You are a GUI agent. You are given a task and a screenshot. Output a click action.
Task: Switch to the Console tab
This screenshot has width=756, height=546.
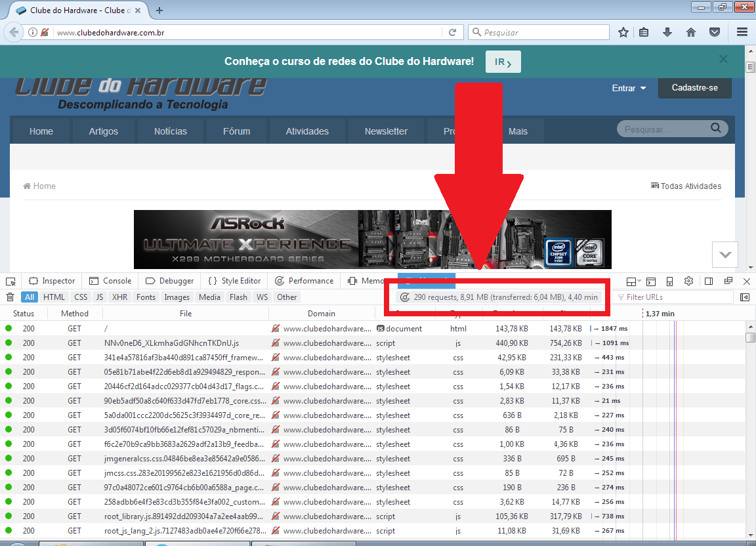click(x=110, y=281)
